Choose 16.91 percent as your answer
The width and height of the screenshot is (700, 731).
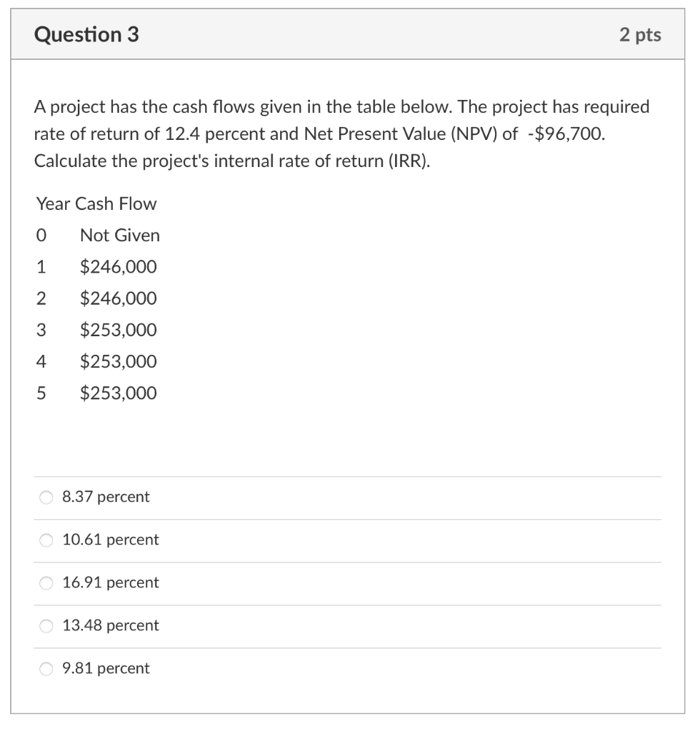tap(46, 583)
